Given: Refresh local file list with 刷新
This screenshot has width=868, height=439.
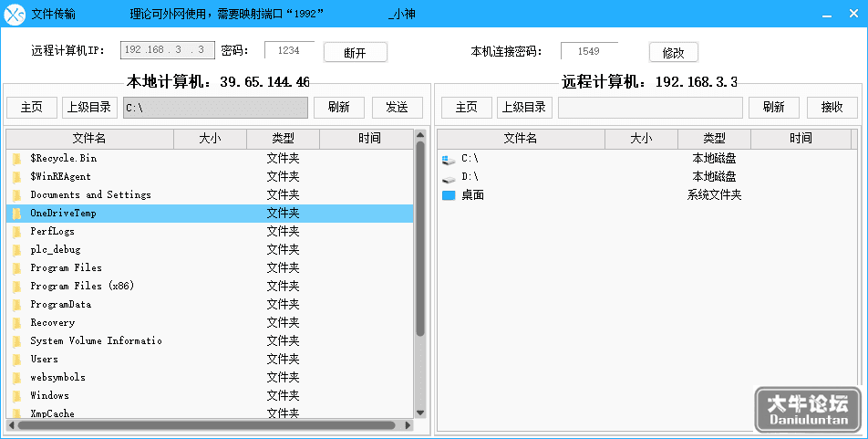Looking at the screenshot, I should 339,108.
